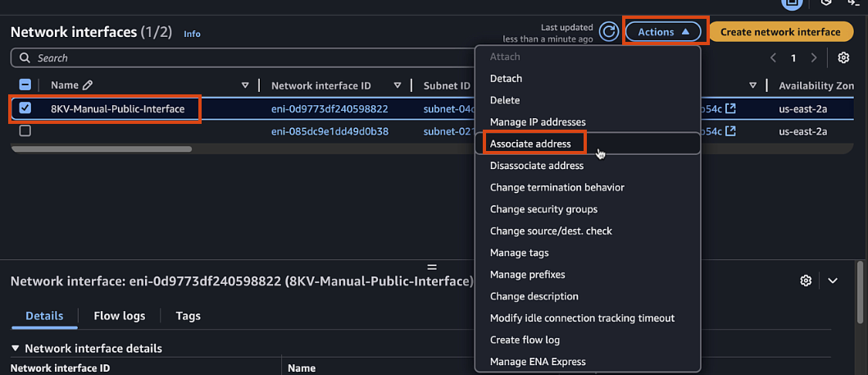Open details panel settings gear
The height and width of the screenshot is (375, 868).
coord(806,281)
